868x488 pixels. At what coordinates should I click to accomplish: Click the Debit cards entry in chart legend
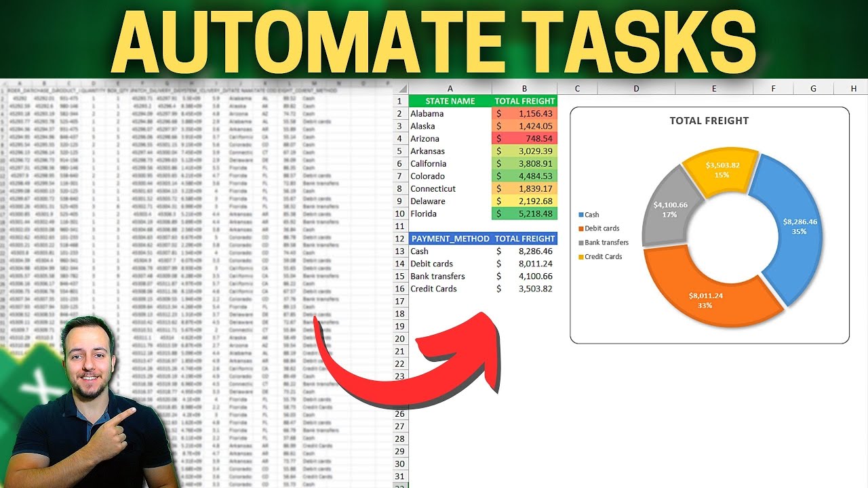tap(598, 228)
